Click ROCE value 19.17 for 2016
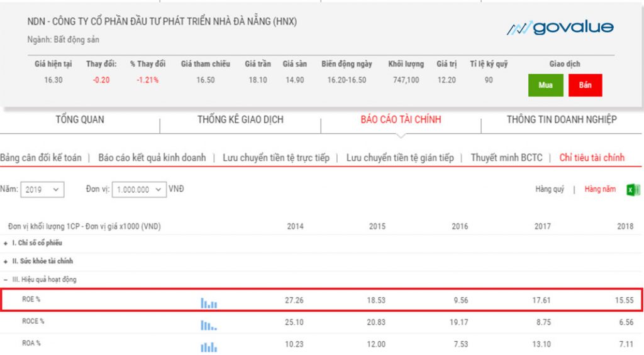644x355 pixels. pos(458,322)
